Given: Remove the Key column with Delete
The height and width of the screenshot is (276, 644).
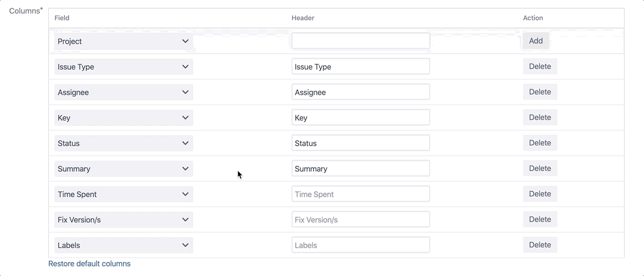Looking at the screenshot, I should click(540, 117).
